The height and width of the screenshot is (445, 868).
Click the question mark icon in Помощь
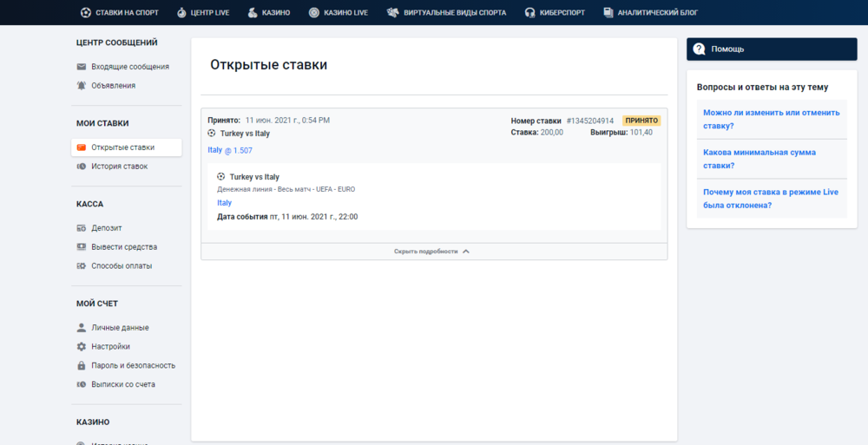coord(699,49)
